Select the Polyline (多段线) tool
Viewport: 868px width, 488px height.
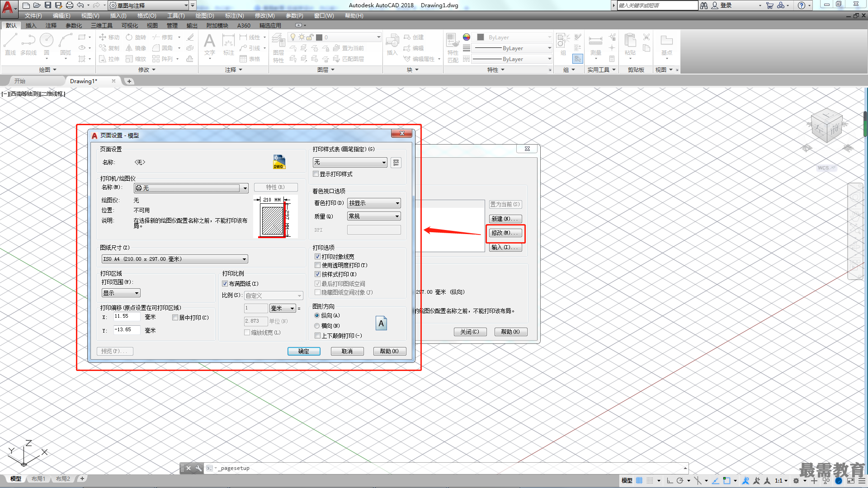click(28, 44)
